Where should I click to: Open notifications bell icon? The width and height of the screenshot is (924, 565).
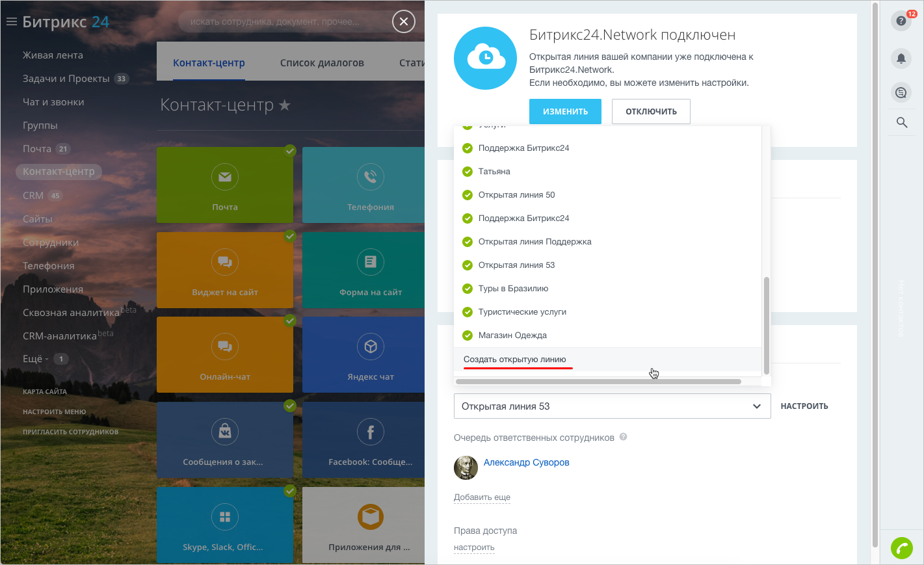(x=901, y=59)
